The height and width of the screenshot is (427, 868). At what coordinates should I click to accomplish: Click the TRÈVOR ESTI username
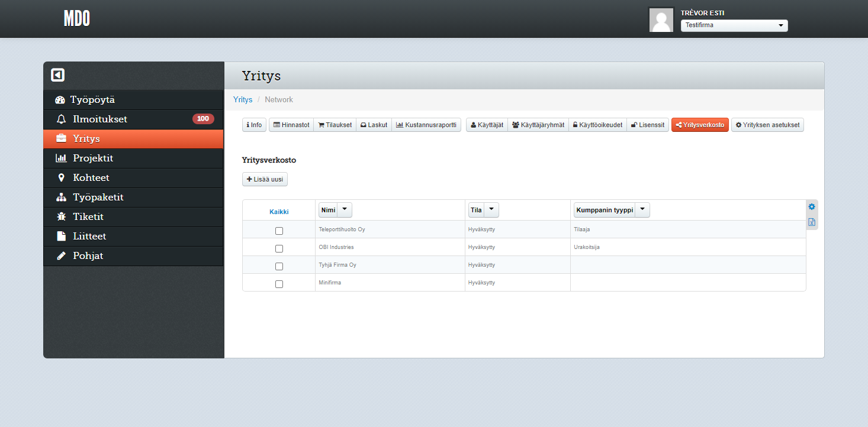click(702, 13)
